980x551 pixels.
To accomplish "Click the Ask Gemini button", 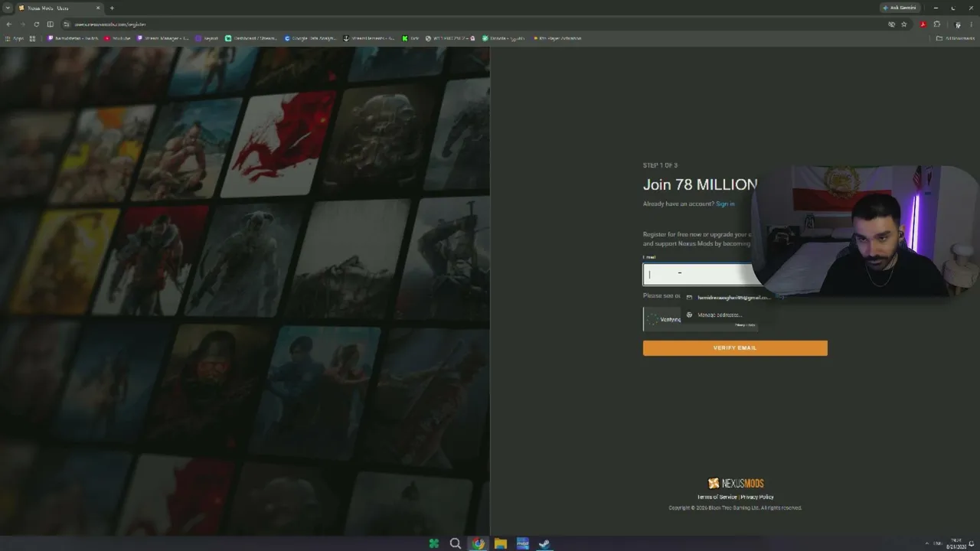I will (900, 8).
